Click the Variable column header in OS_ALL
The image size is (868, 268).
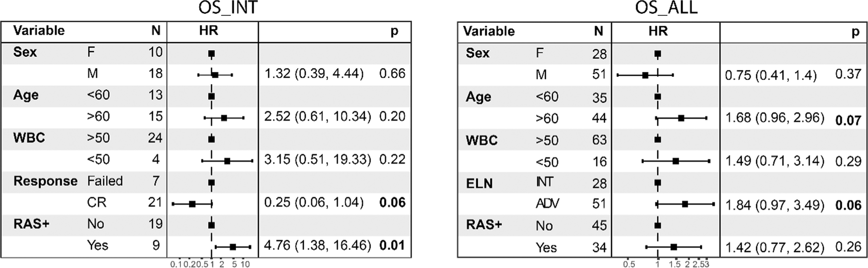pyautogui.click(x=489, y=31)
